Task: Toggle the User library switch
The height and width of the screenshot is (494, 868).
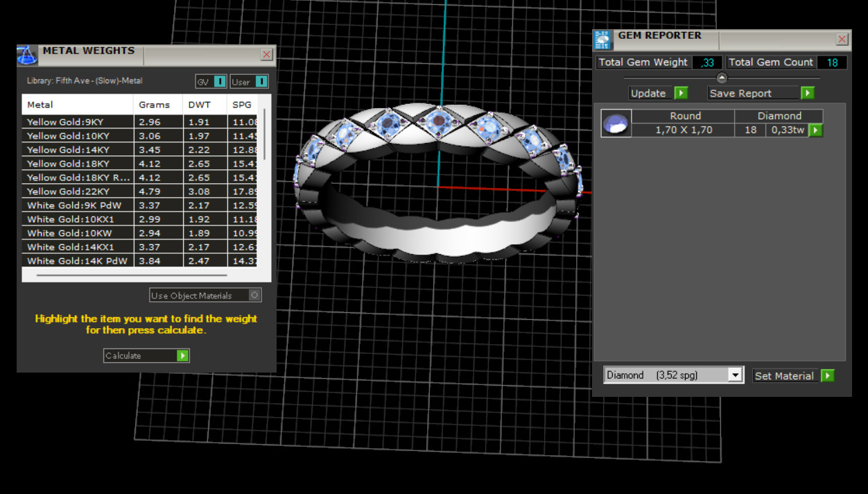Action: (x=249, y=82)
